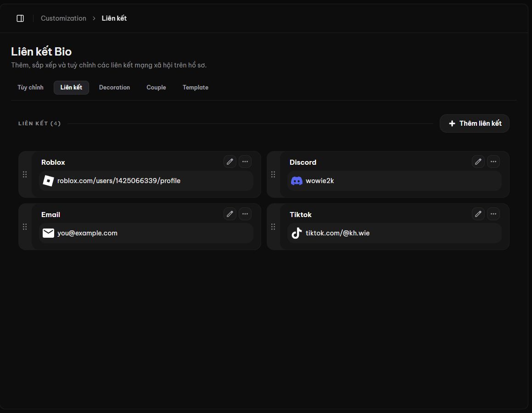Go back to Customization breadcrumb
Image resolution: width=532 pixels, height=413 pixels.
tap(63, 18)
